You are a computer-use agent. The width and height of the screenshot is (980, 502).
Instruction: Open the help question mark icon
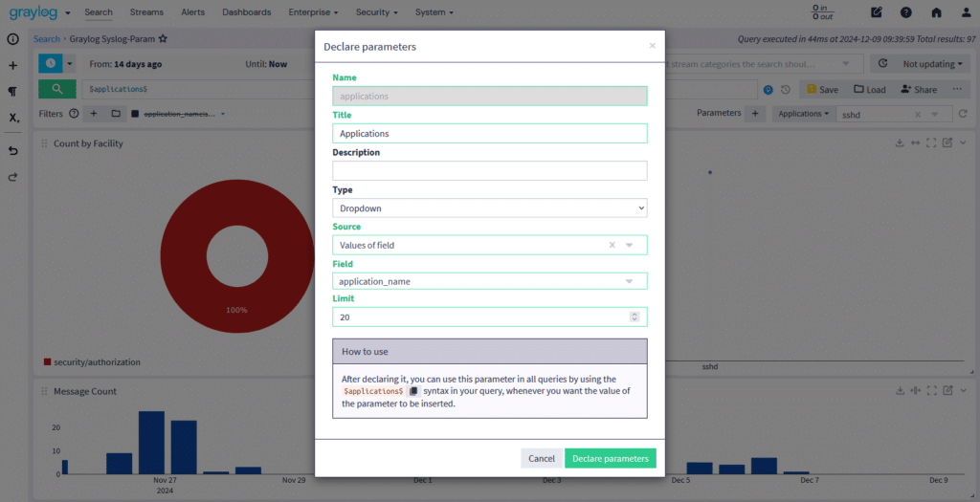905,12
